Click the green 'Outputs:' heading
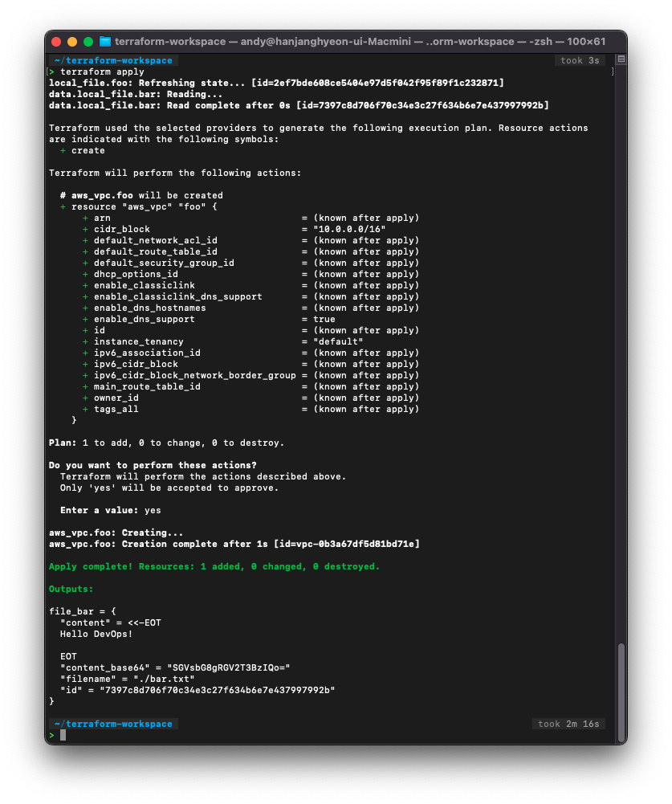Image resolution: width=672 pixels, height=804 pixels. (x=71, y=590)
